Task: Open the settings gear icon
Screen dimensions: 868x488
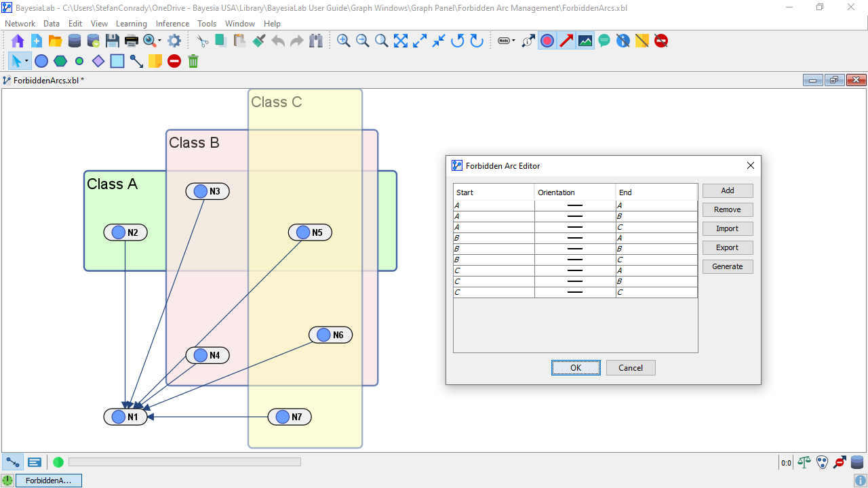Action: 174,41
